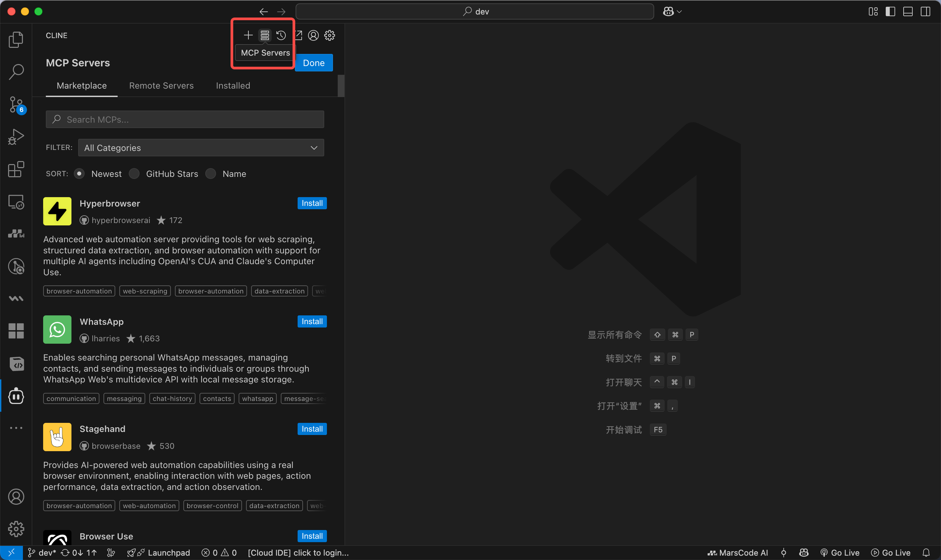The image size is (941, 560).
Task: Click Search MCPs input field
Action: pyautogui.click(x=185, y=119)
